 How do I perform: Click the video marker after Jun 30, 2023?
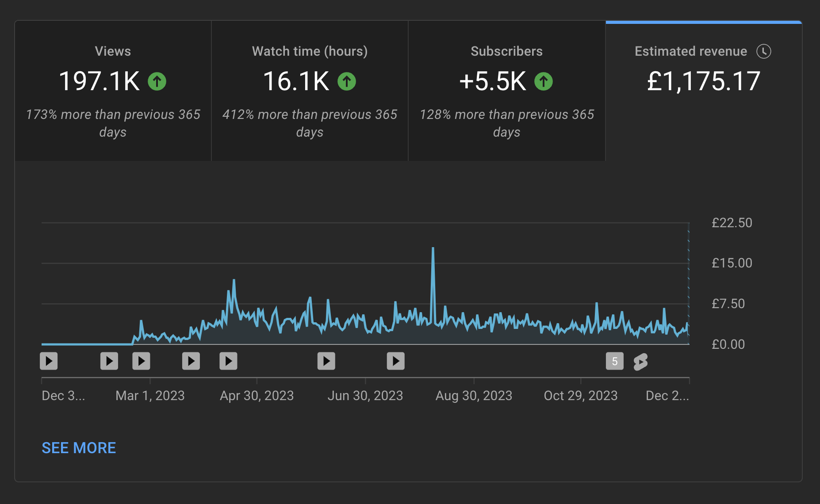tap(396, 361)
